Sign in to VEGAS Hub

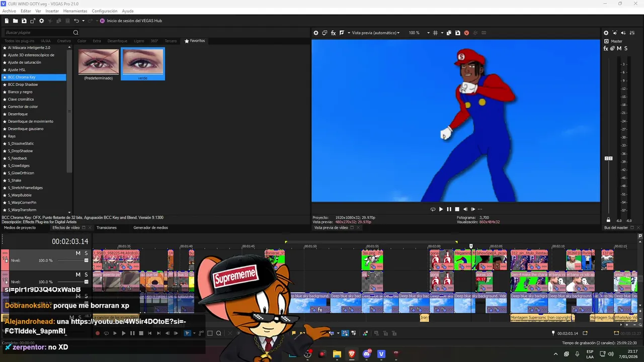[x=131, y=21]
